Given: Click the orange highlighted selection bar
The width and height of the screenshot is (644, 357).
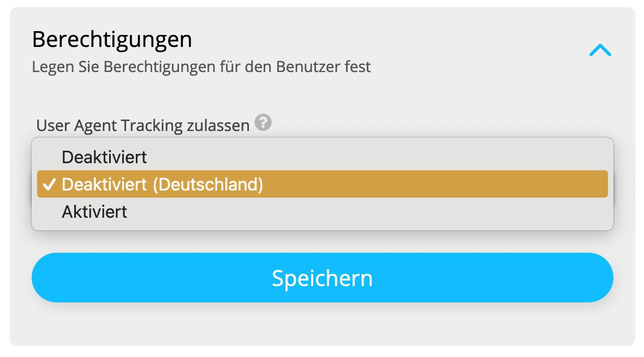Looking at the screenshot, I should 322,184.
